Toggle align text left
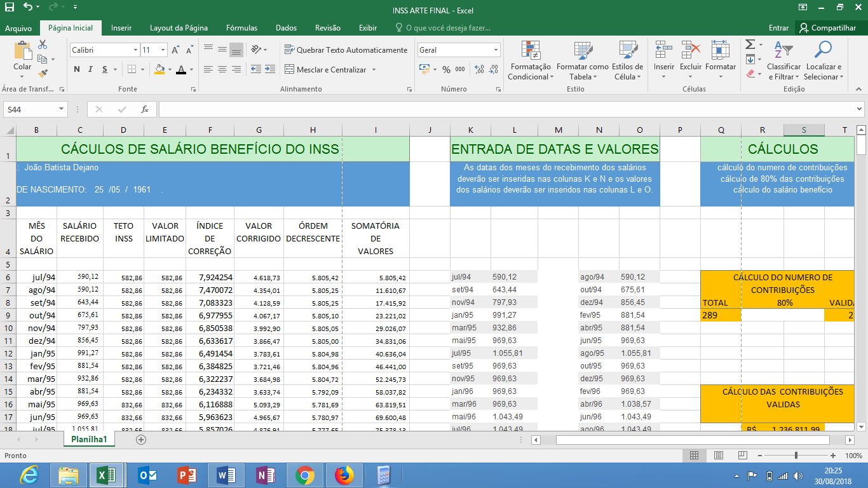This screenshot has height=488, width=868. (x=208, y=69)
